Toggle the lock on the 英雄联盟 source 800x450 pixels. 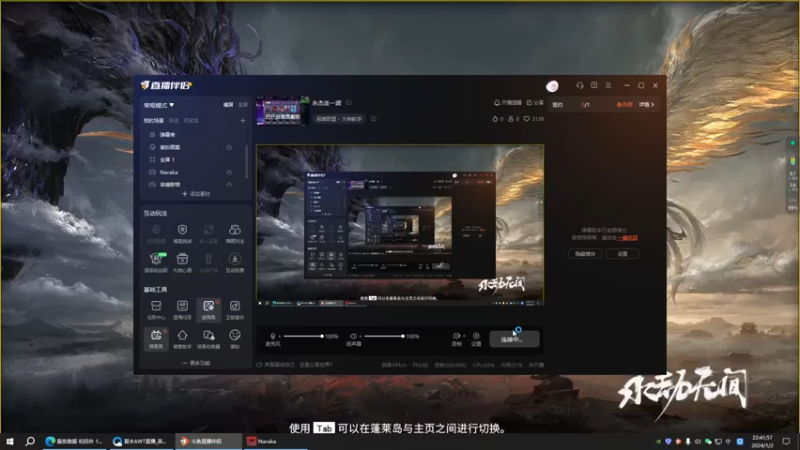click(x=229, y=185)
